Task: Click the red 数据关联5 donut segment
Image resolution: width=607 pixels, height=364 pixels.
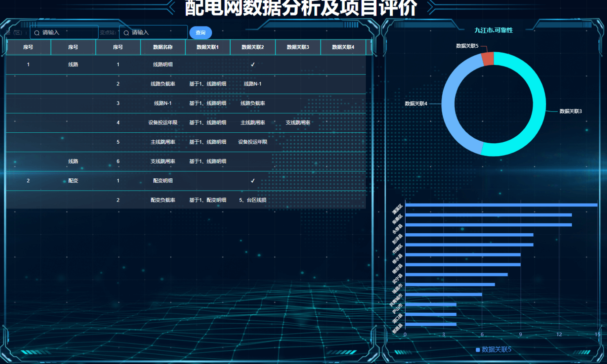Action: coord(488,59)
